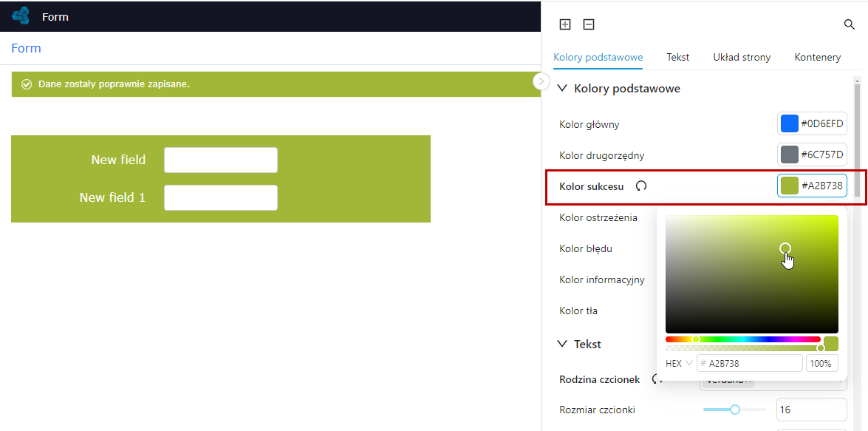Open the Kolor główny color swatch
The height and width of the screenshot is (431, 868).
point(790,123)
